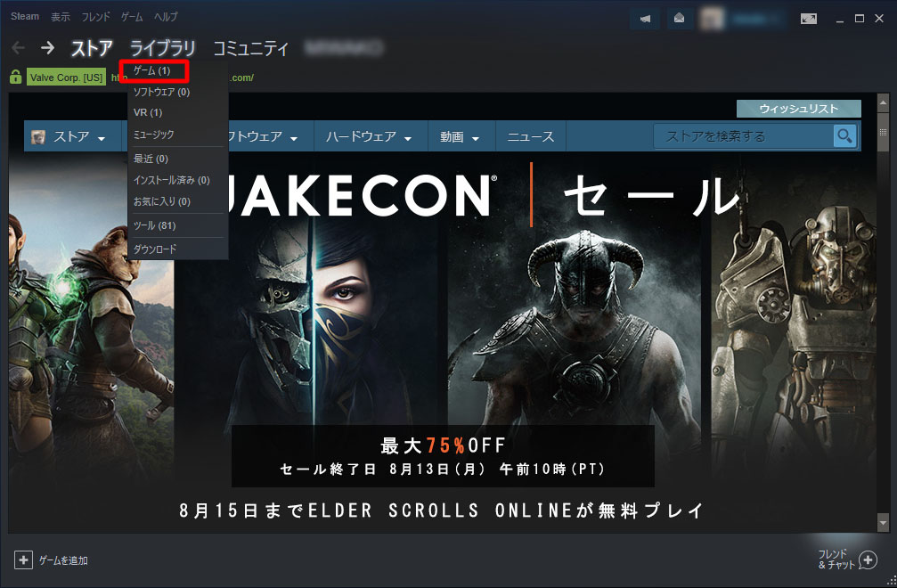Click the scrollbar down arrow
The width and height of the screenshot is (897, 588).
pyautogui.click(x=883, y=522)
